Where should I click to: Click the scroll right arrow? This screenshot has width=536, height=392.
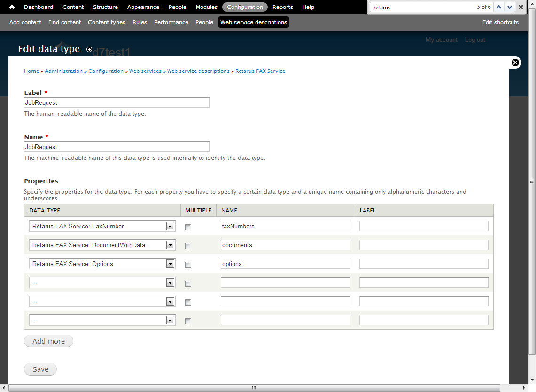[524, 388]
